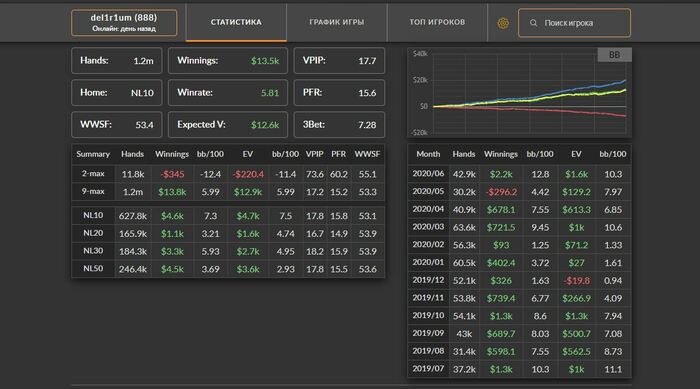This screenshot has width=700, height=389.
Task: Click the PFR 15.6 stat box
Action: click(339, 92)
